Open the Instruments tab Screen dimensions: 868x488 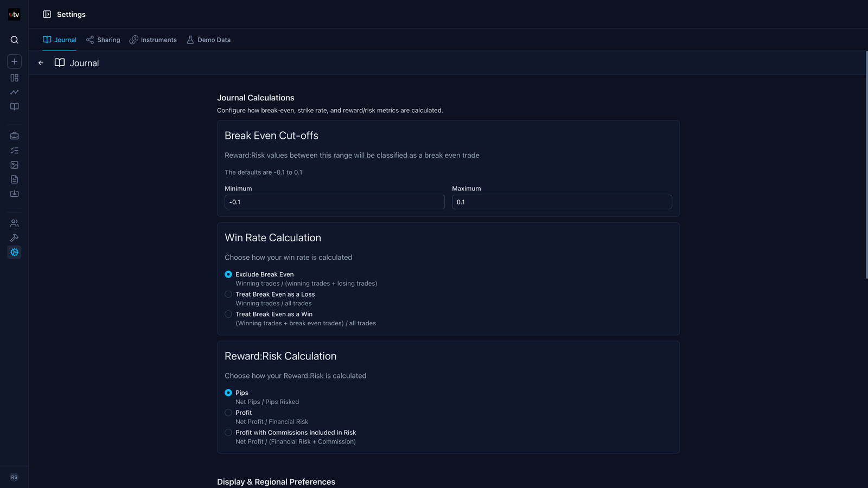[x=153, y=40]
